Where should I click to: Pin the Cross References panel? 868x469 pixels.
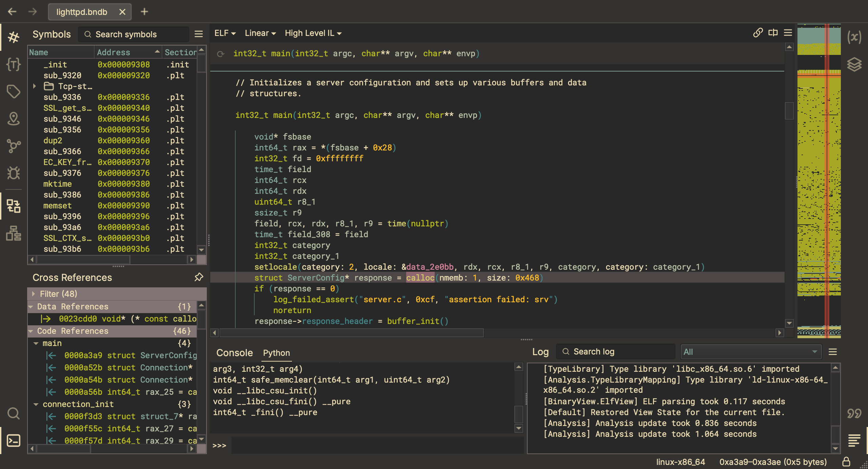click(199, 277)
